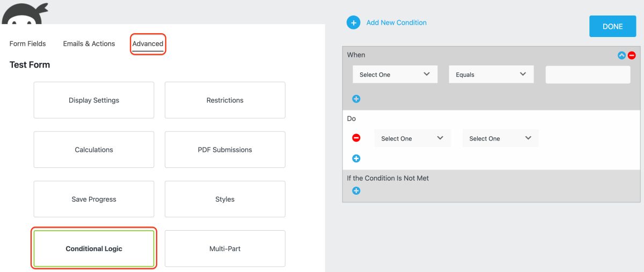Switch to the Emails & Actions tab
Screen dimensions: 644x272
click(89, 43)
